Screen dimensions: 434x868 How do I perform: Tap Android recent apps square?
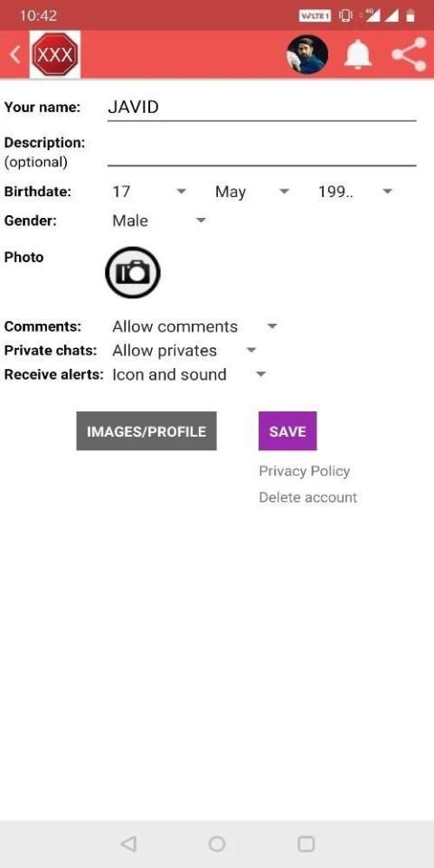(307, 844)
